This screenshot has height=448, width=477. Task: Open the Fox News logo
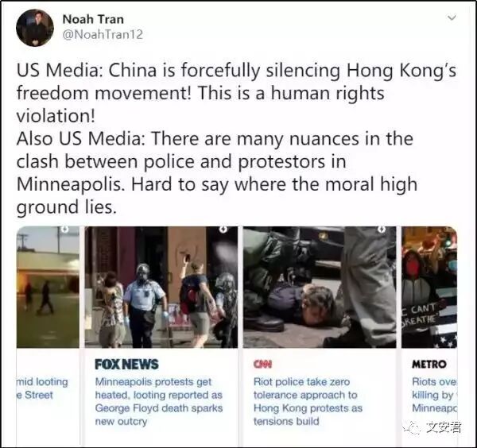[126, 364]
